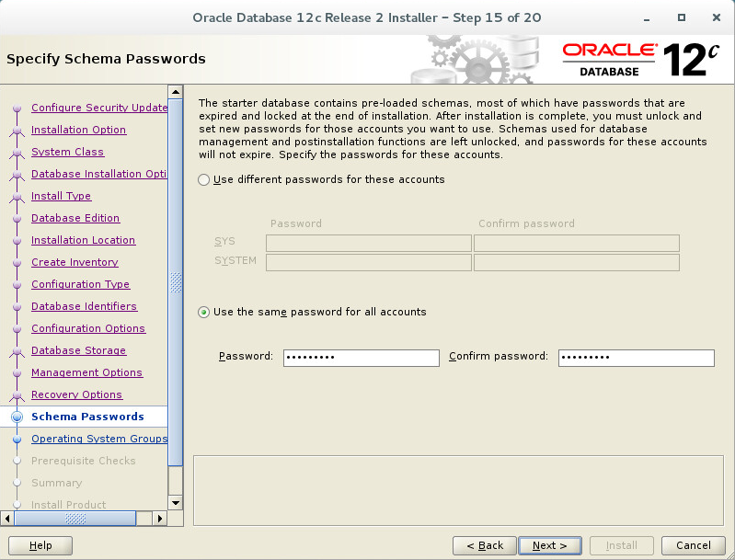Jump to Configuration Type step

coord(81,284)
